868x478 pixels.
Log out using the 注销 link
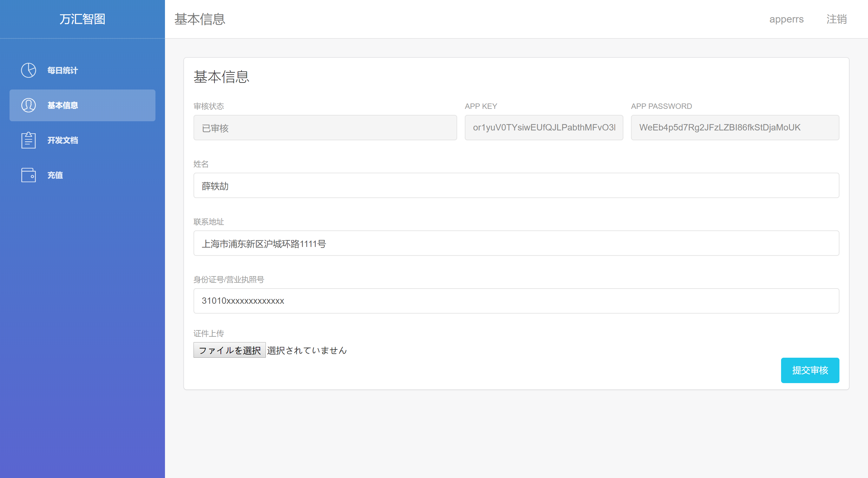pyautogui.click(x=836, y=19)
